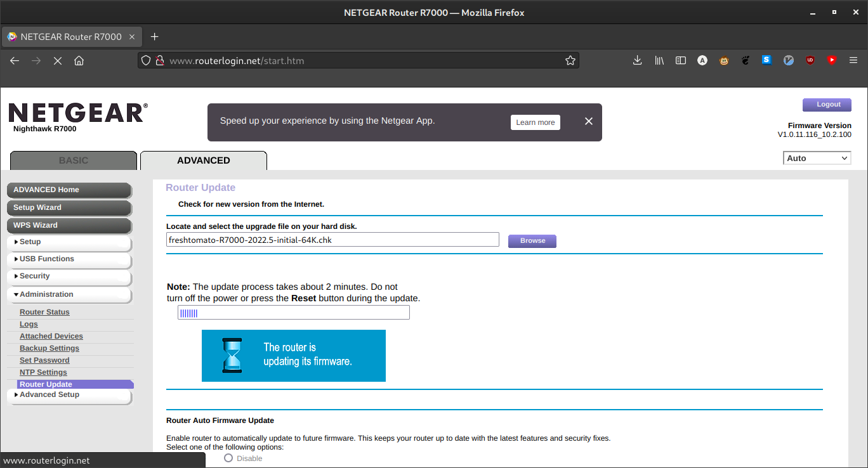Go to the Firefox home page
Image resolution: width=868 pixels, height=468 pixels.
(79, 60)
